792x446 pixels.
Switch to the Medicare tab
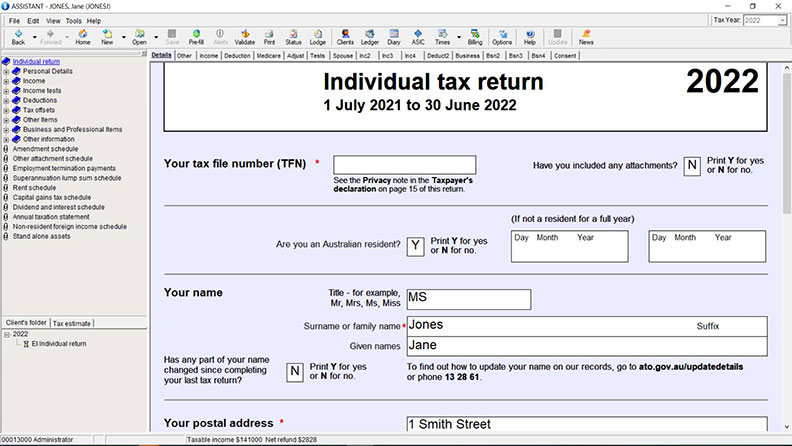[x=268, y=56]
